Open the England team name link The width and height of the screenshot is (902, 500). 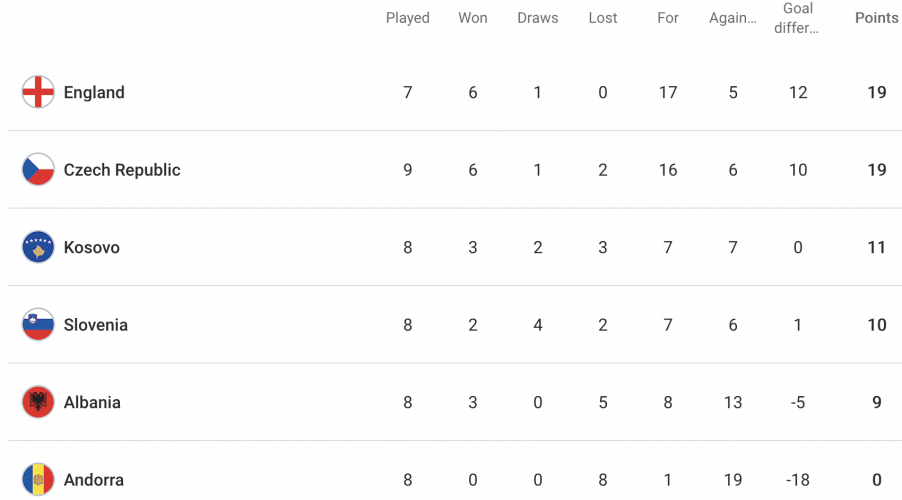point(94,93)
